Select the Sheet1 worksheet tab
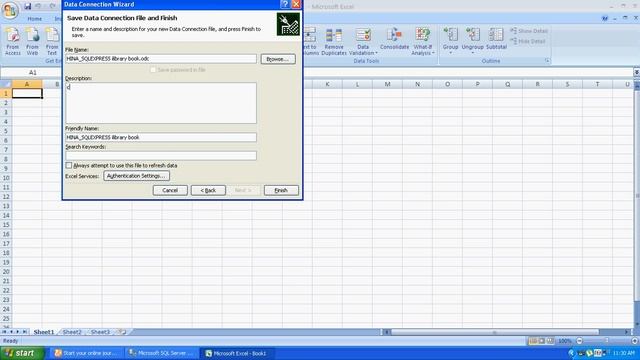This screenshot has height=360, width=640. [x=44, y=332]
